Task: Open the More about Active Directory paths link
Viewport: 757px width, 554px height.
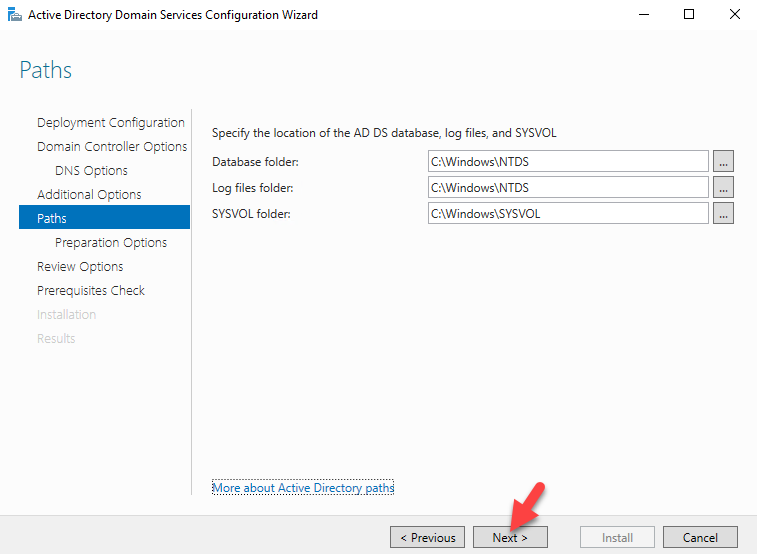Action: [303, 488]
